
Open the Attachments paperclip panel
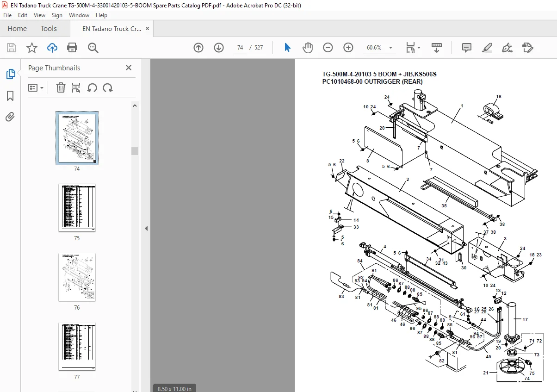pos(10,117)
